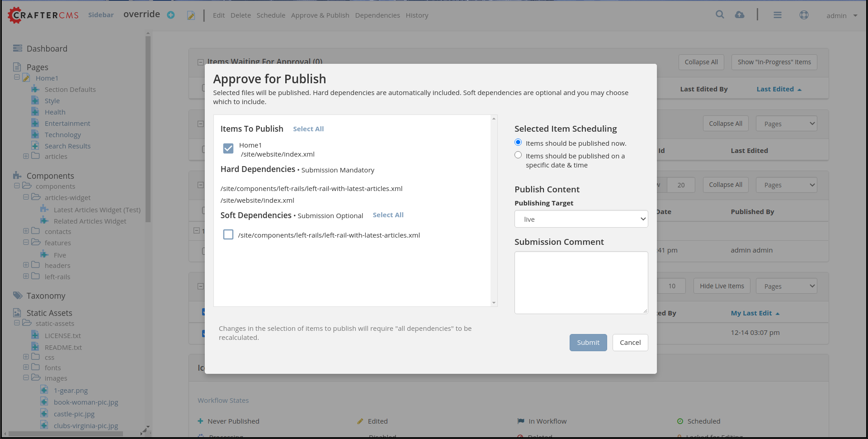Click the Pages section icon
Viewport: 868px width, 439px height.
pyautogui.click(x=17, y=67)
